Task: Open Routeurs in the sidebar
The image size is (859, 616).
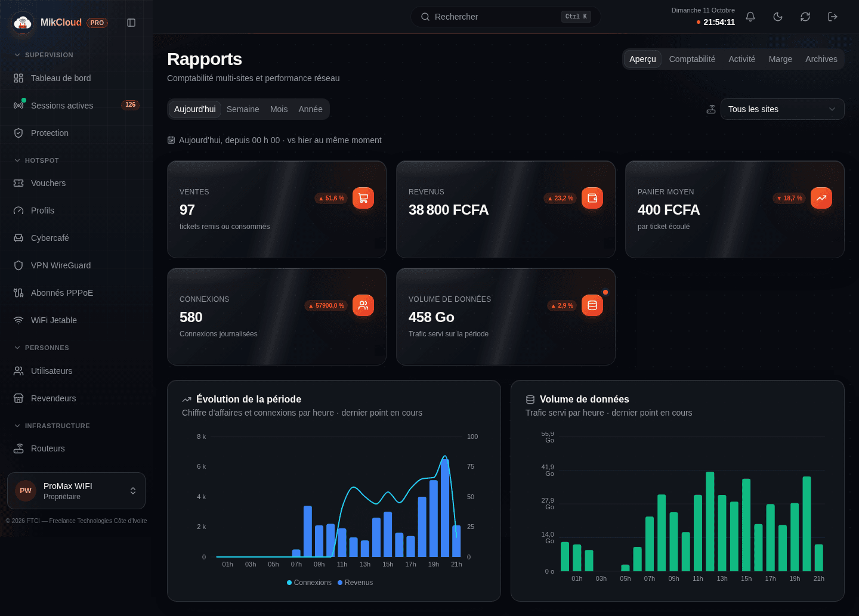Action: pos(76,448)
